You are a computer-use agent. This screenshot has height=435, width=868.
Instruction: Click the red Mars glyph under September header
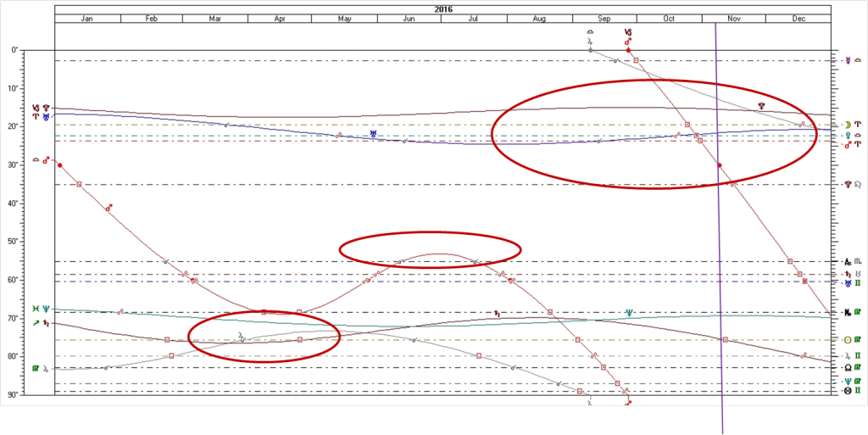628,40
